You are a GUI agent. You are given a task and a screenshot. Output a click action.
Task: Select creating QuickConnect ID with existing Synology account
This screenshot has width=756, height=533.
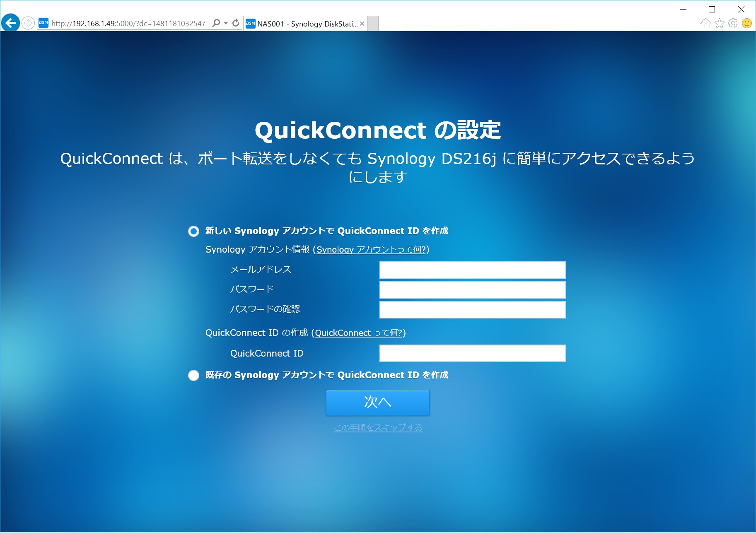[193, 376]
